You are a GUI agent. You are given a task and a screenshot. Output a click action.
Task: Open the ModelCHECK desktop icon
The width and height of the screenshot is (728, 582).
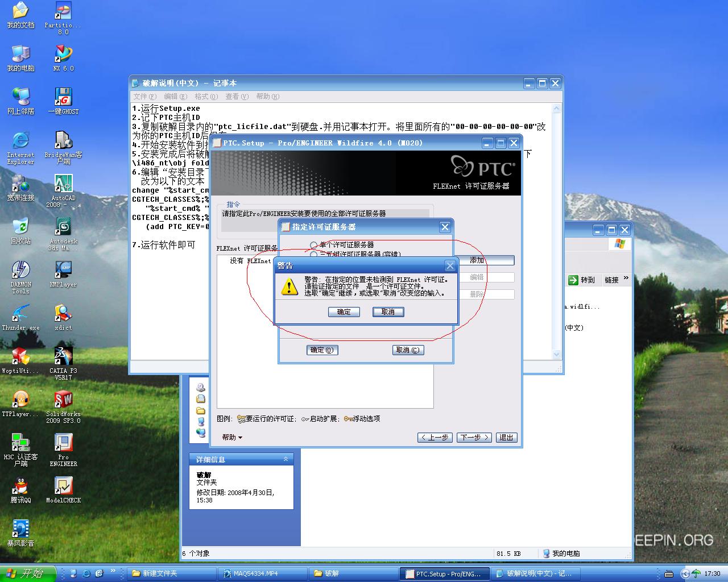click(64, 489)
